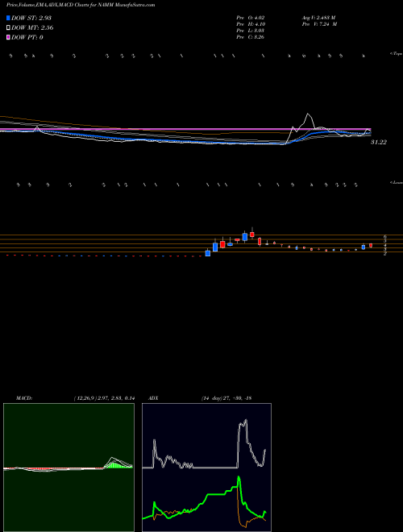Click the magenta DOW PT legend swatch

pos(8,37)
